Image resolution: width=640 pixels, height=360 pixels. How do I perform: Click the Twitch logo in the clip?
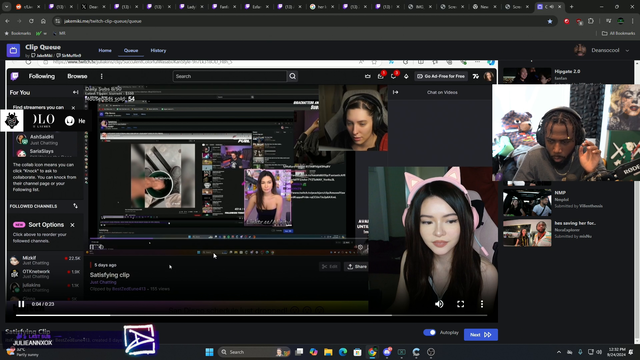pyautogui.click(x=15, y=76)
